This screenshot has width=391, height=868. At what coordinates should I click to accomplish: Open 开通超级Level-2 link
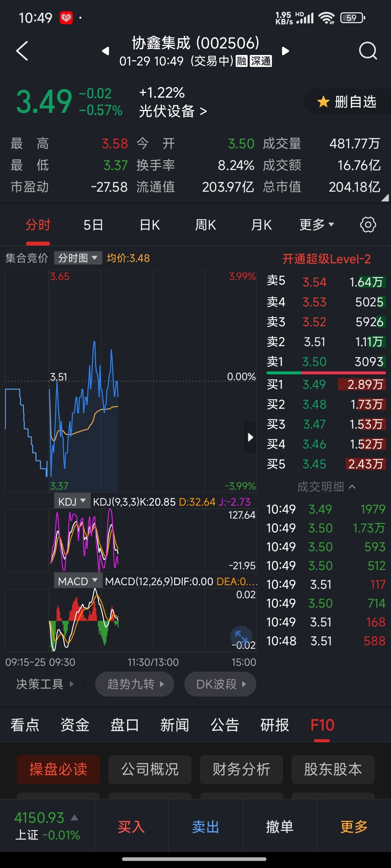(327, 259)
